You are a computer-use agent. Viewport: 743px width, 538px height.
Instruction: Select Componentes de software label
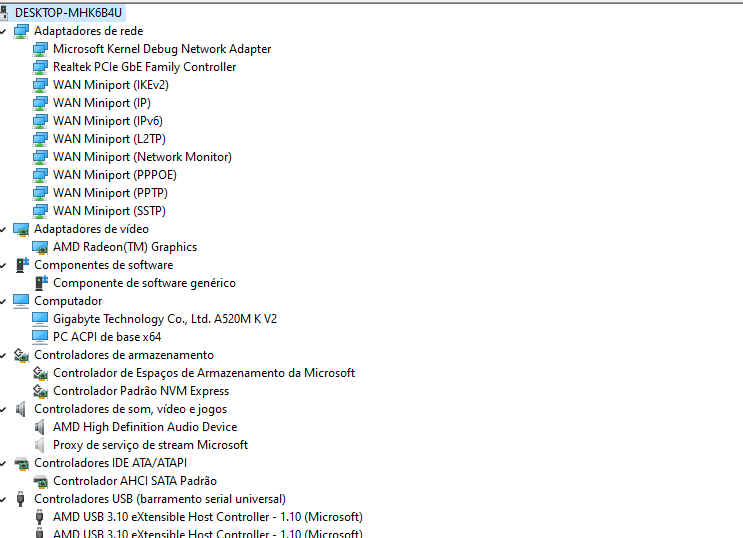(104, 265)
